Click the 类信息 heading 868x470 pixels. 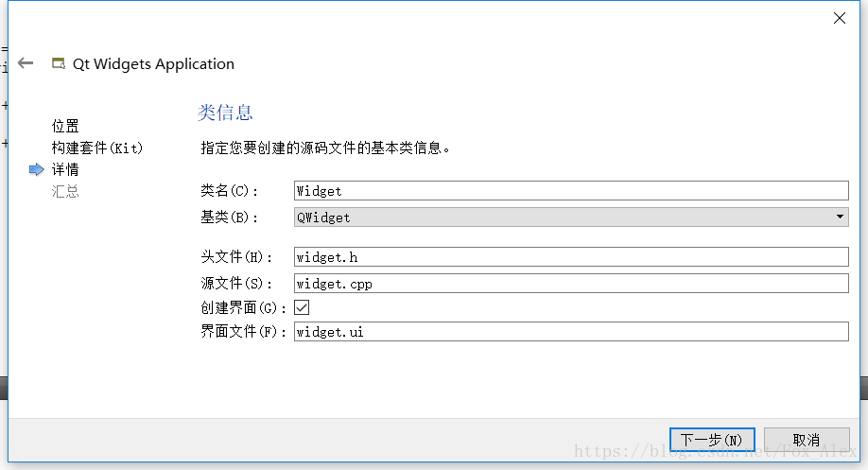tap(225, 113)
